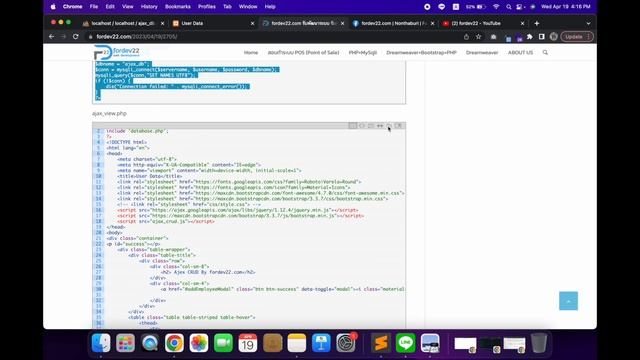Open Preview from the Dock
Image resolution: width=640 pixels, height=360 pixels.
click(x=430, y=343)
